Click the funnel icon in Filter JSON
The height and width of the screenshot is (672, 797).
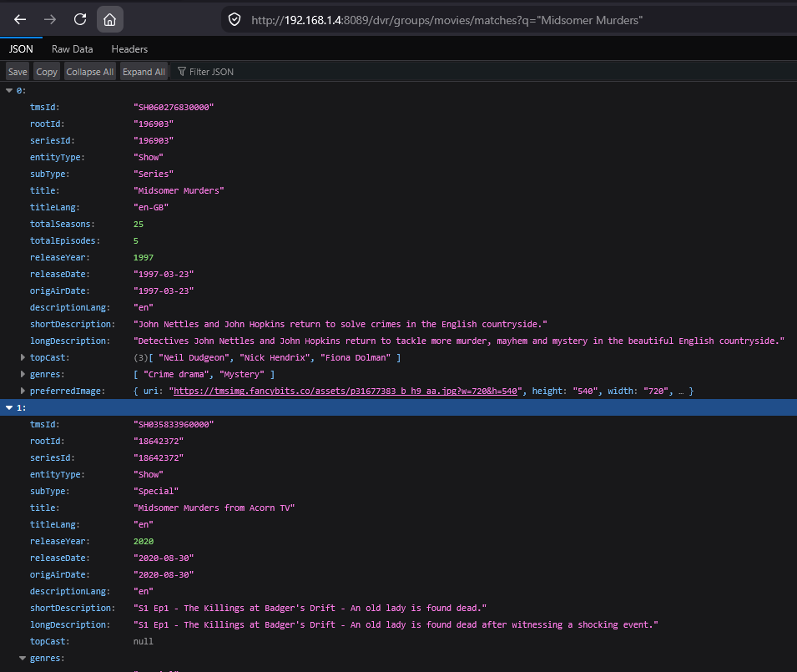point(181,72)
